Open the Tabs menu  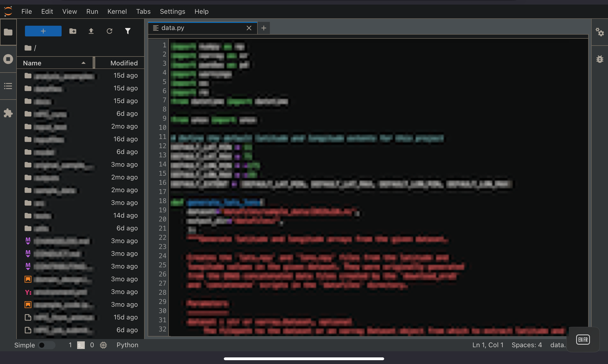(143, 11)
